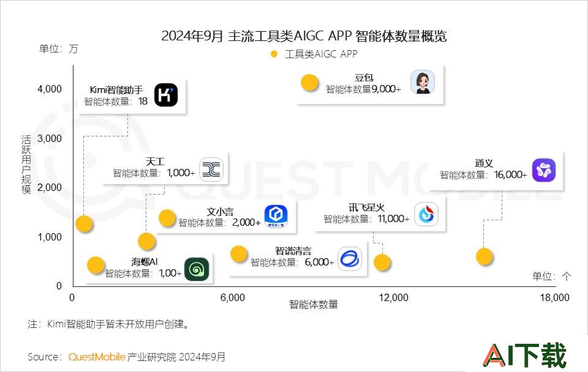This screenshot has height=372, width=588.
Task: Click the 6,000+ count under 智谱清言
Action: coord(319,262)
